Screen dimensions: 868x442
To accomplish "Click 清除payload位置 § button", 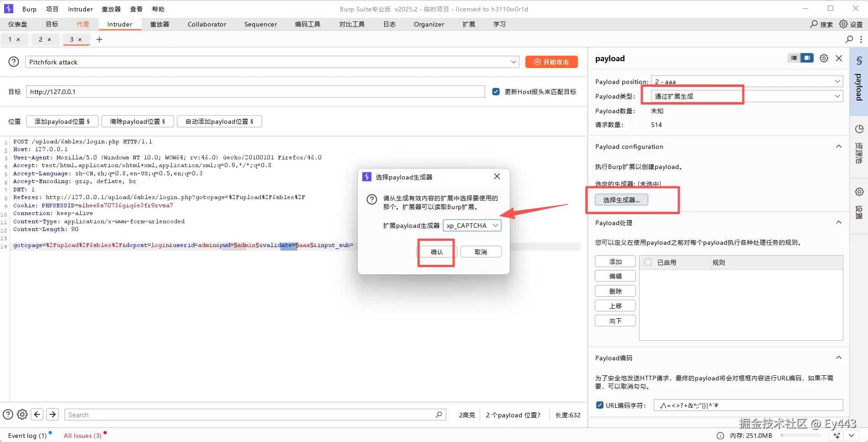I will pos(138,121).
